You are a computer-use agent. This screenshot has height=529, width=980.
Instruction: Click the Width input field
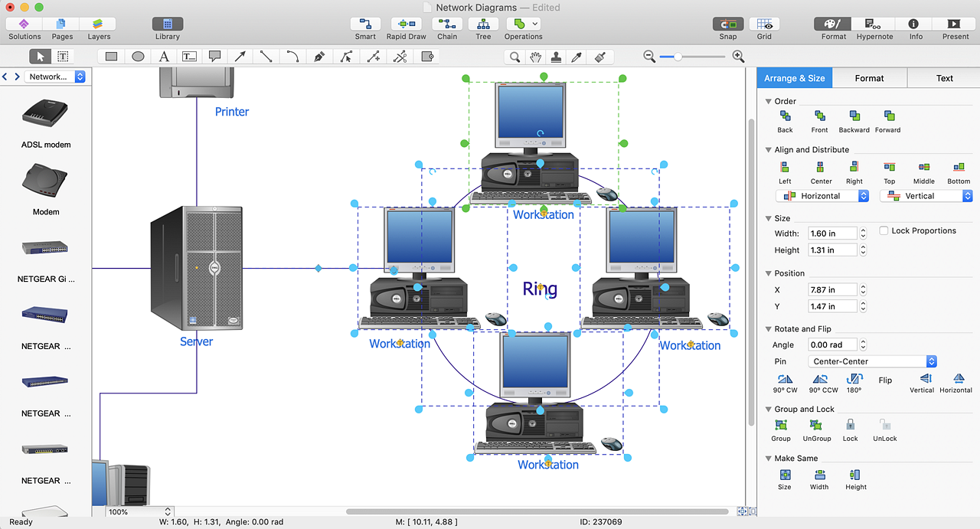coord(832,233)
